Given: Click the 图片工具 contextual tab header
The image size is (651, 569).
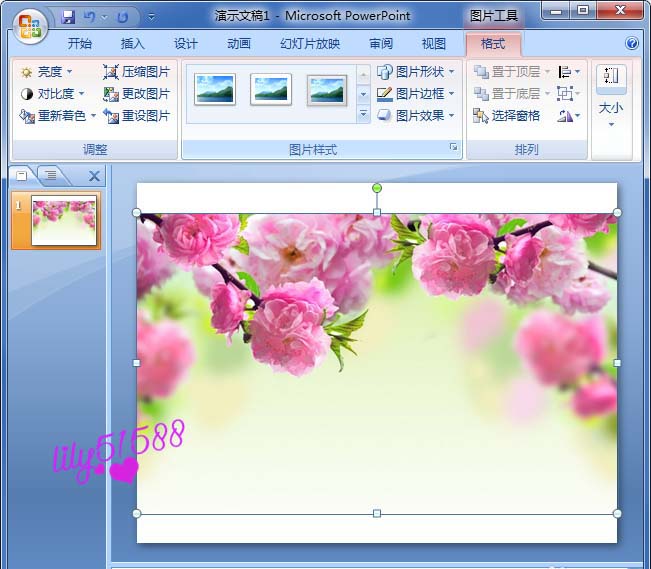Looking at the screenshot, I should [493, 16].
